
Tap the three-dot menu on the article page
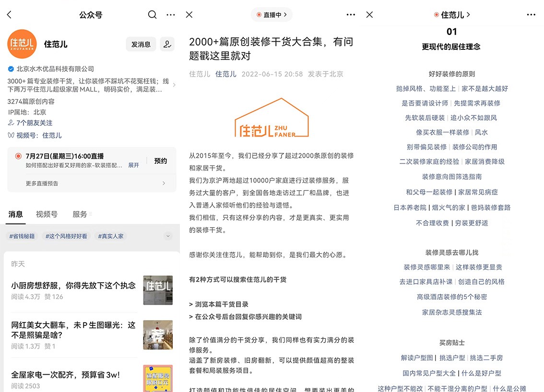[351, 15]
